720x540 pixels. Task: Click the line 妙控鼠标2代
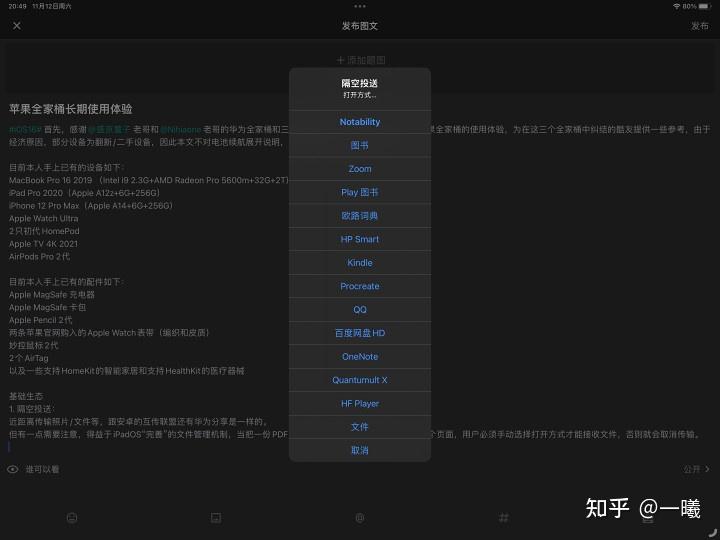[34, 345]
